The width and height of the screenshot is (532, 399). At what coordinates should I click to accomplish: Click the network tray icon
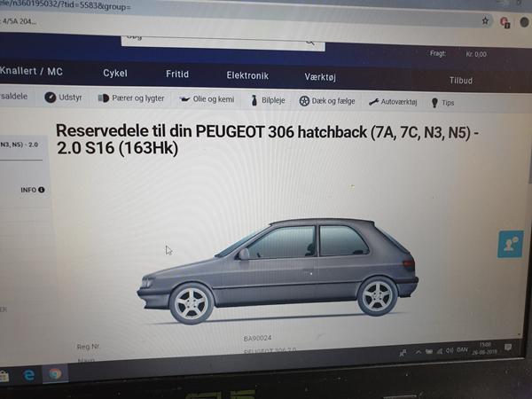pos(440,351)
